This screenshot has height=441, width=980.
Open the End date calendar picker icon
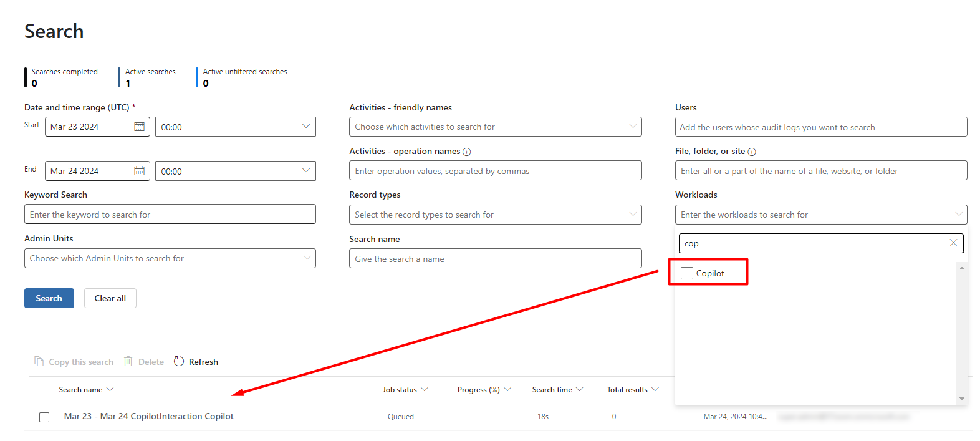(x=139, y=171)
